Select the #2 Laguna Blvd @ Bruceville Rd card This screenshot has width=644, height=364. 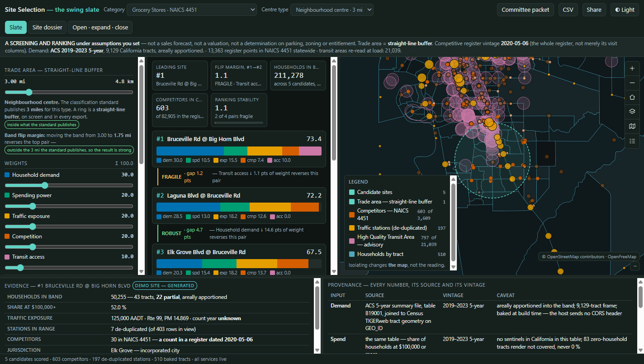[x=239, y=206]
